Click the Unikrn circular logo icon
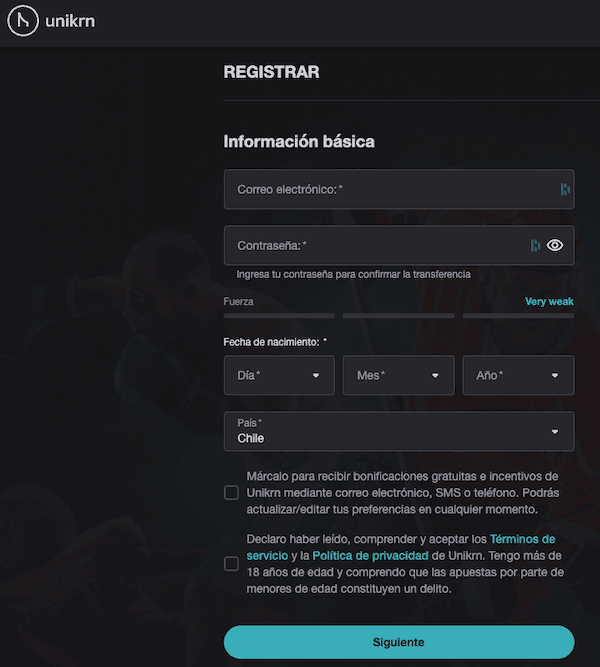 23,20
